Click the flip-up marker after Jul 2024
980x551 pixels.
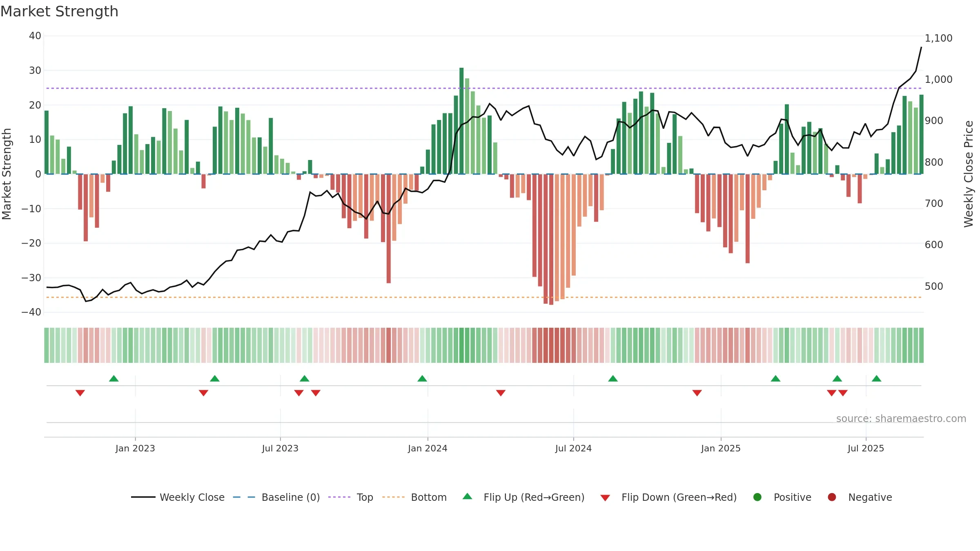(x=613, y=378)
